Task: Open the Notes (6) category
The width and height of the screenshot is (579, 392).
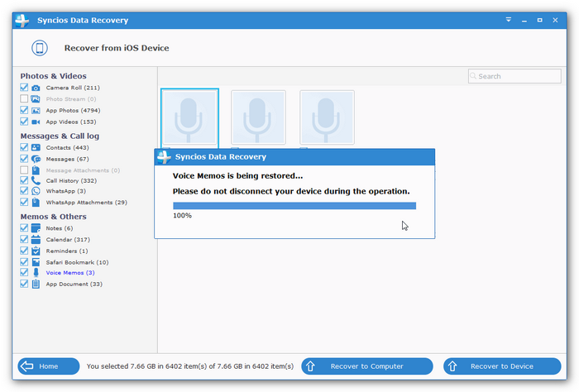Action: [59, 228]
